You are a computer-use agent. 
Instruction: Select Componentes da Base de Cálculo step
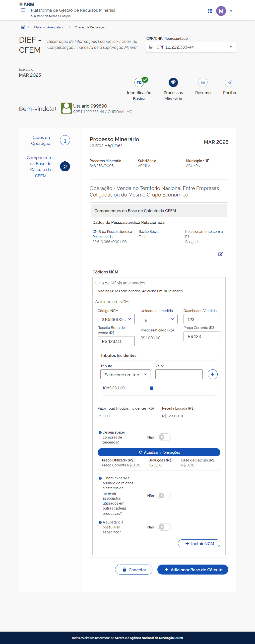[x=65, y=167]
